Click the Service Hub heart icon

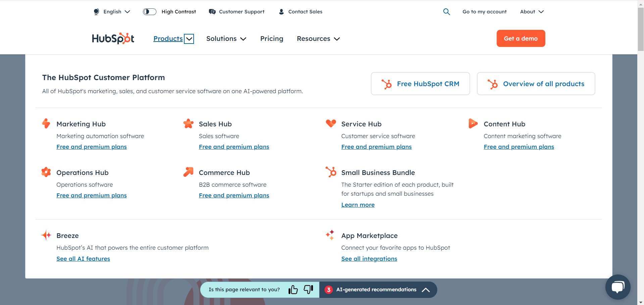coord(331,123)
